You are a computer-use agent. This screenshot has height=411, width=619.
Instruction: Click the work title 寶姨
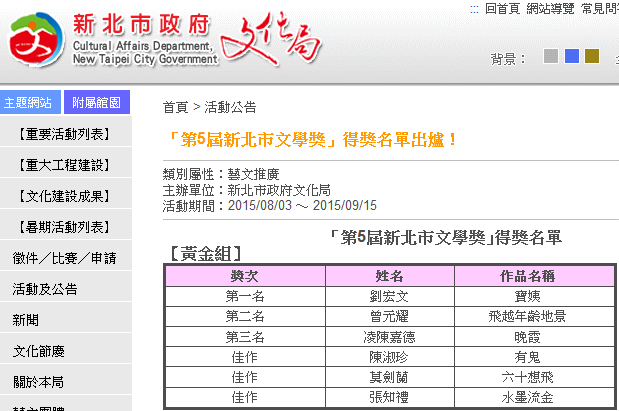527,296
